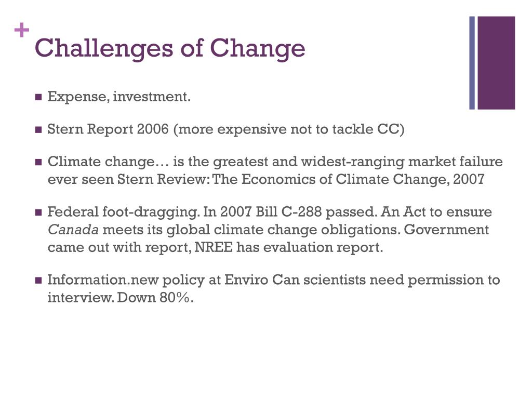
Task: Click the bullet before Climate change
Action: coord(38,162)
